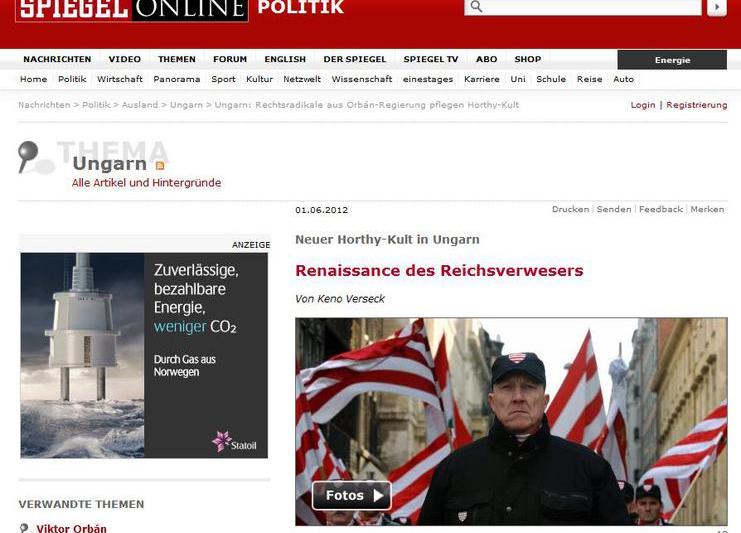Open the Themen menu item
Image resolution: width=741 pixels, height=533 pixels.
(x=177, y=59)
